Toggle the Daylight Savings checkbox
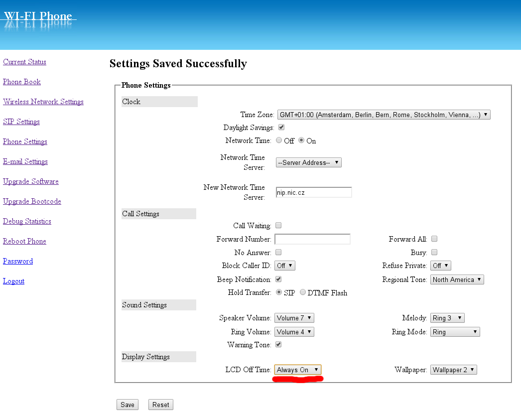Image resolution: width=521 pixels, height=420 pixels. click(x=281, y=128)
